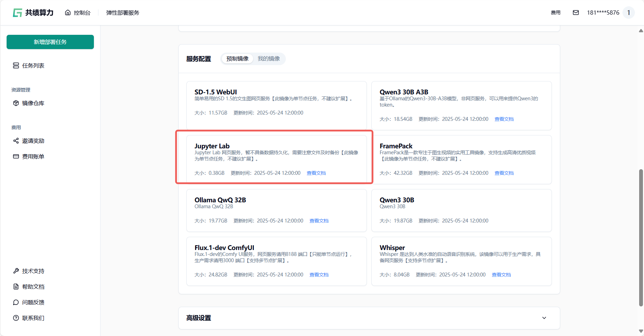
Task: Click the page vertical scrollbar thumb
Action: (x=641, y=237)
